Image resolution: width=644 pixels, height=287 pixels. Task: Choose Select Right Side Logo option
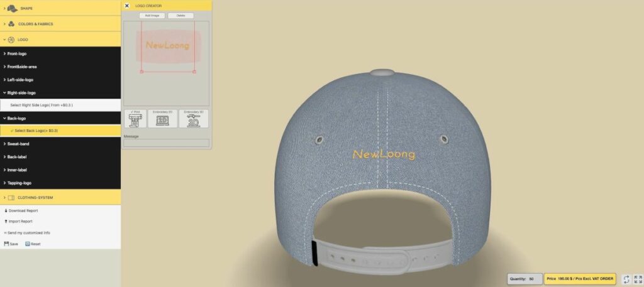click(x=60, y=106)
